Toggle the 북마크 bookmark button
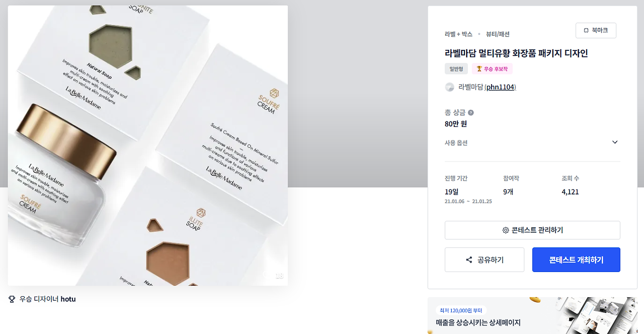 click(596, 30)
